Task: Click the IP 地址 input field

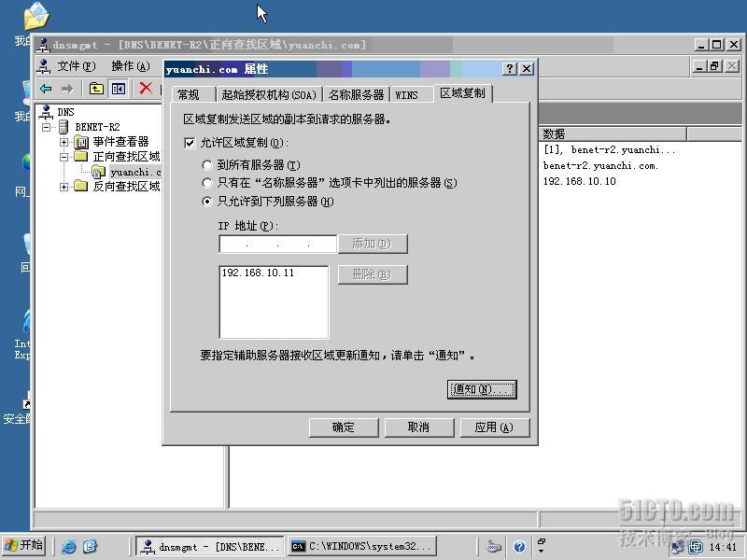Action: [x=277, y=244]
